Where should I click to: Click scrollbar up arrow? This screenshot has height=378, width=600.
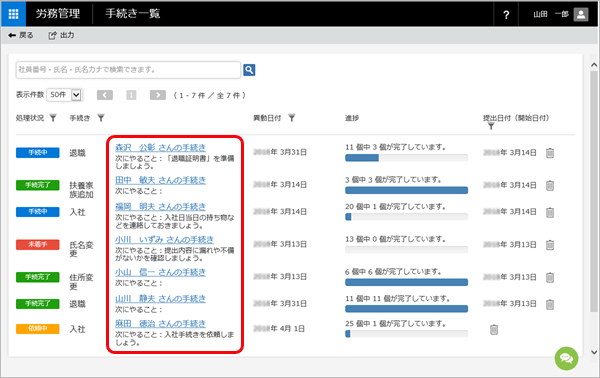(x=594, y=65)
